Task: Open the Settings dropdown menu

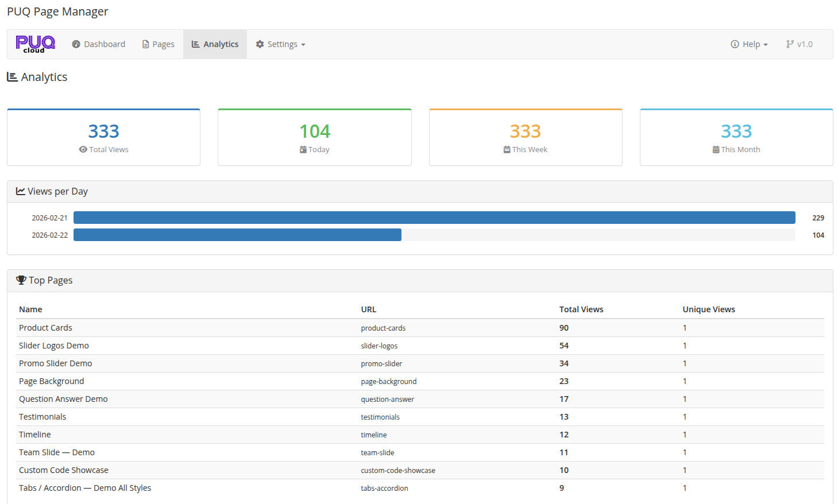Action: pyautogui.click(x=280, y=44)
